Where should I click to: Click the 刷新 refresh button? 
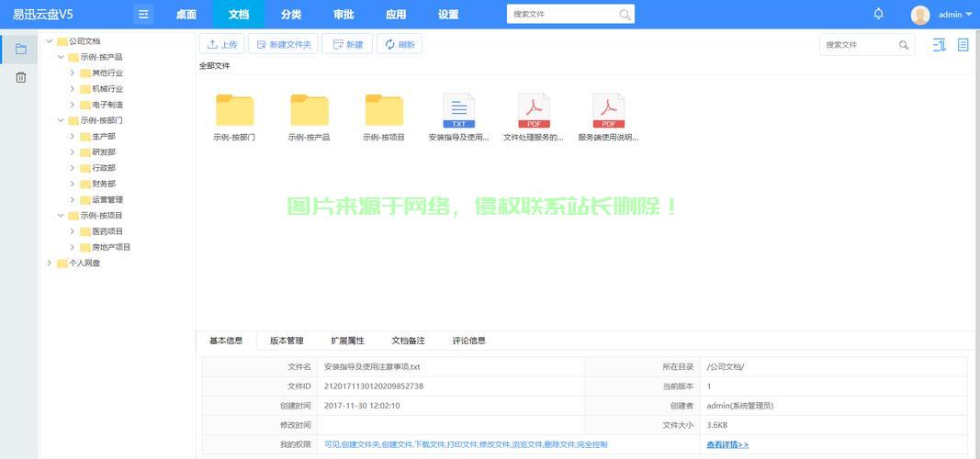(x=400, y=44)
